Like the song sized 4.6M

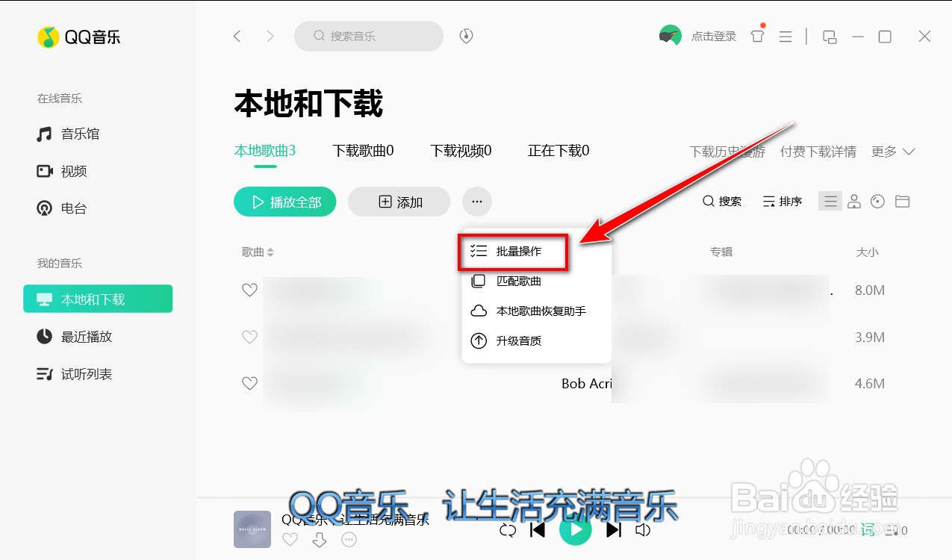click(x=250, y=384)
